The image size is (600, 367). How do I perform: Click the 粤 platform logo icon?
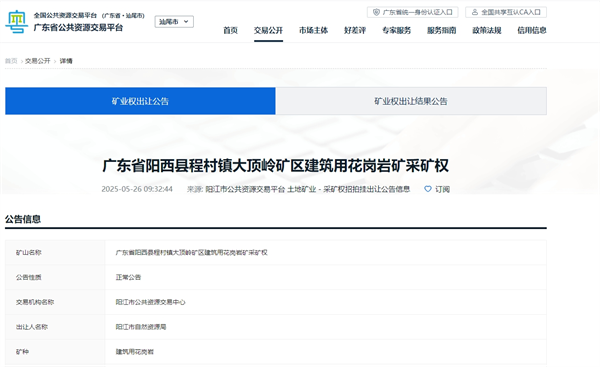click(16, 22)
